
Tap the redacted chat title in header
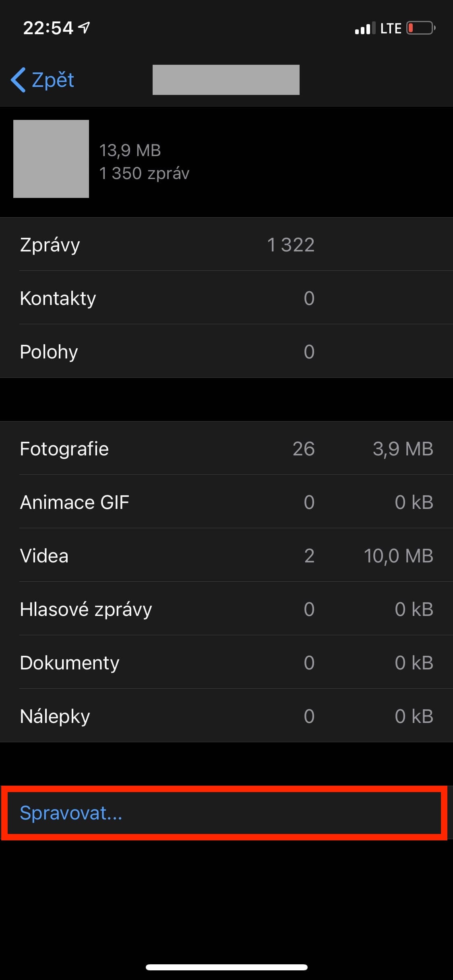pos(226,80)
